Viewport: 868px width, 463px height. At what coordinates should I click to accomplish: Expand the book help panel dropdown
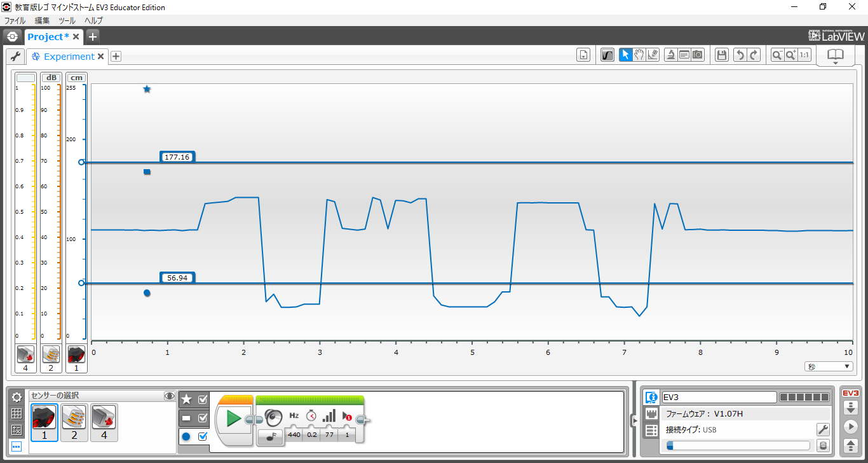point(835,57)
